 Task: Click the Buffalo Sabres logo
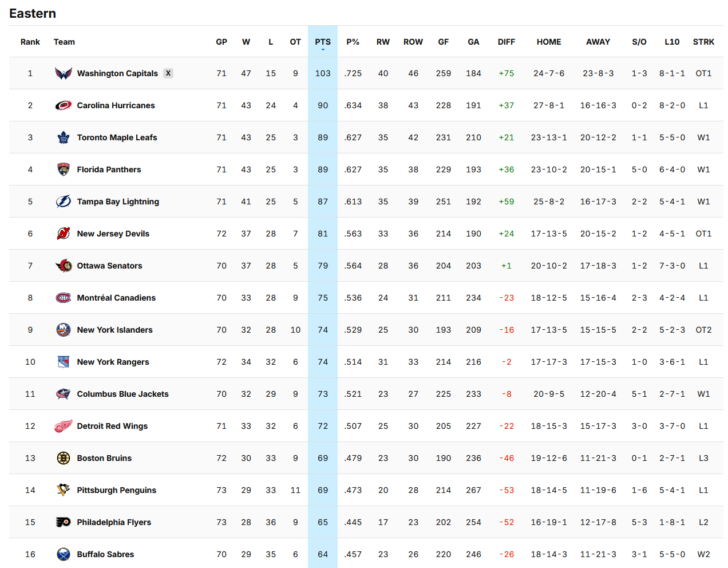(64, 554)
